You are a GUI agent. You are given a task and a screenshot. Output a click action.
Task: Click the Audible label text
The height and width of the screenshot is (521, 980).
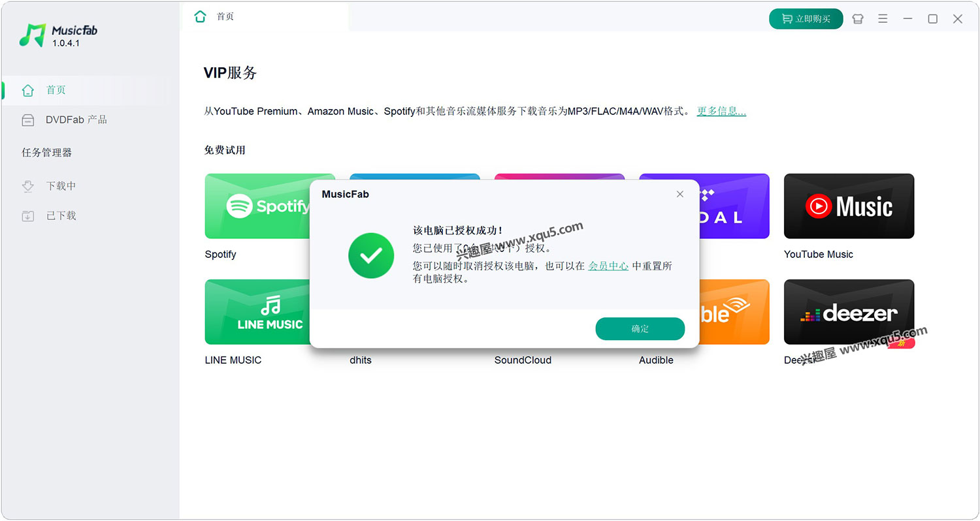[656, 360]
